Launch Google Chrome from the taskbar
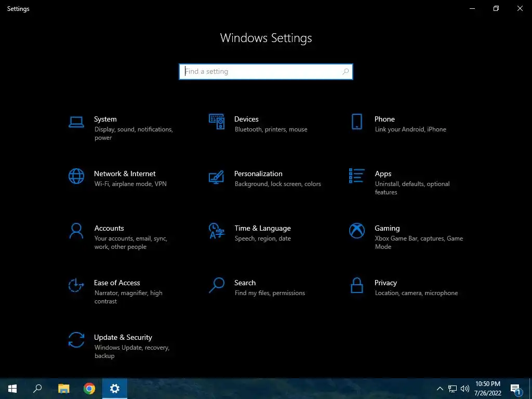The image size is (532, 399). tap(89, 389)
